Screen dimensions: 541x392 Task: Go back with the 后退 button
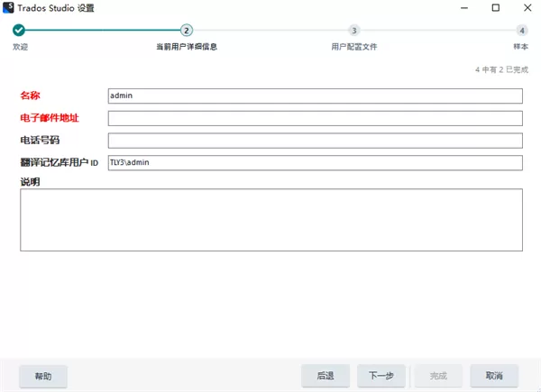(326, 376)
